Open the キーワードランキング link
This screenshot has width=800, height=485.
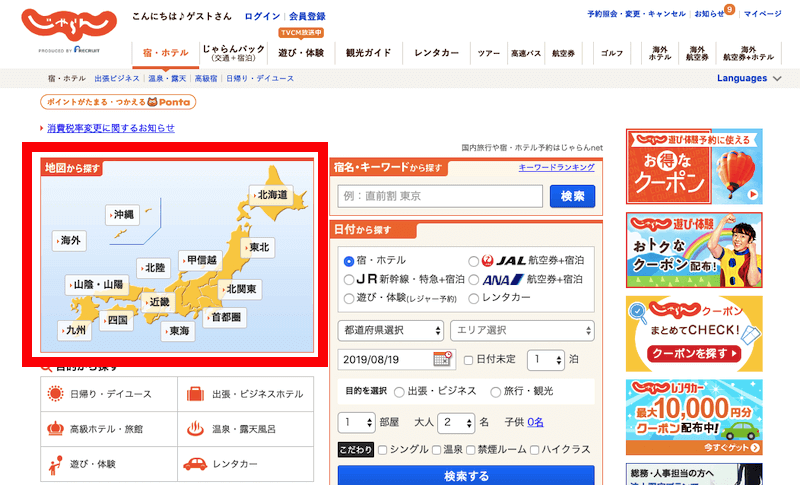click(x=557, y=167)
